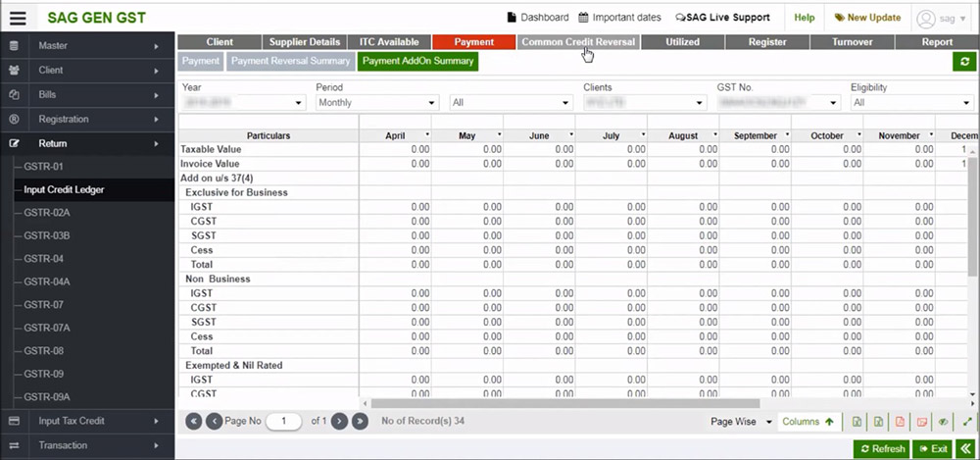The width and height of the screenshot is (980, 460).
Task: Click the Page No input field
Action: 284,422
